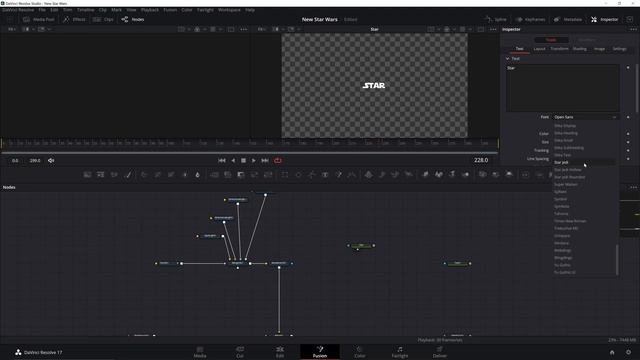640x360 pixels.
Task: Open the Fairlight page
Action: 400,352
